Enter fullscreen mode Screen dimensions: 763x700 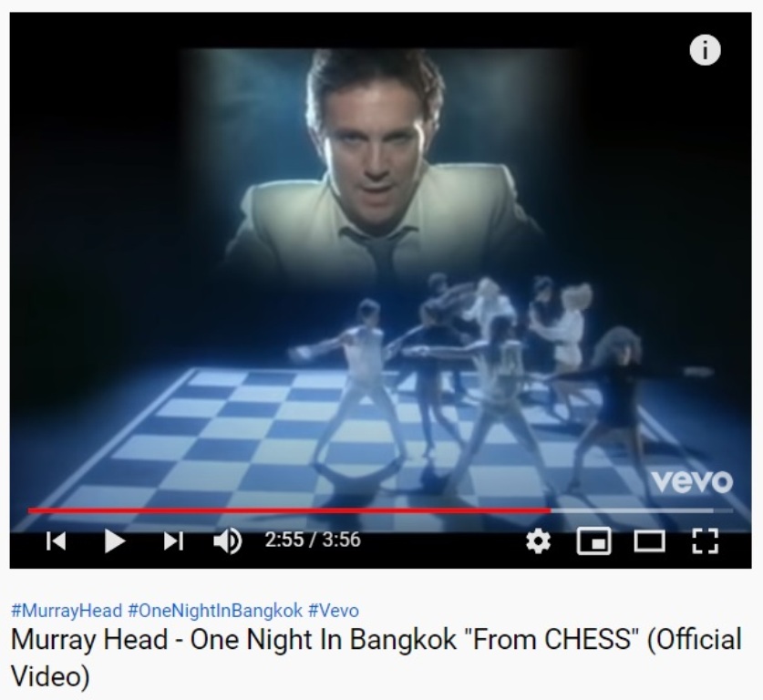pyautogui.click(x=705, y=540)
